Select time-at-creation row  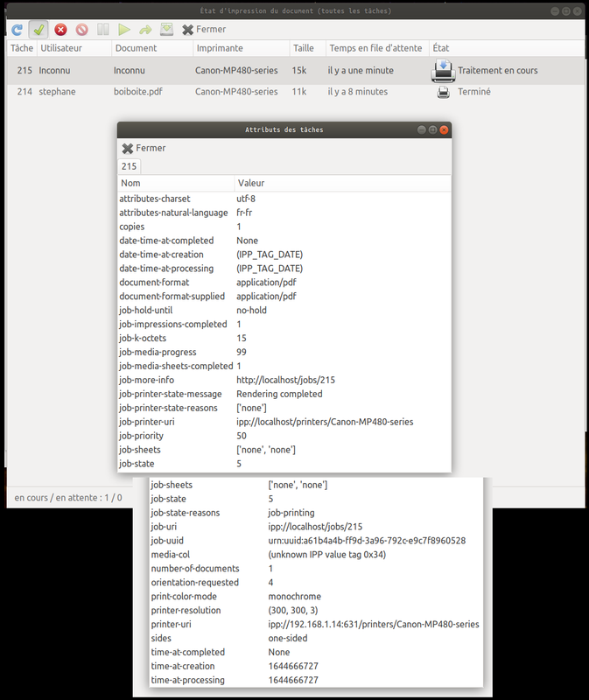[x=316, y=666]
